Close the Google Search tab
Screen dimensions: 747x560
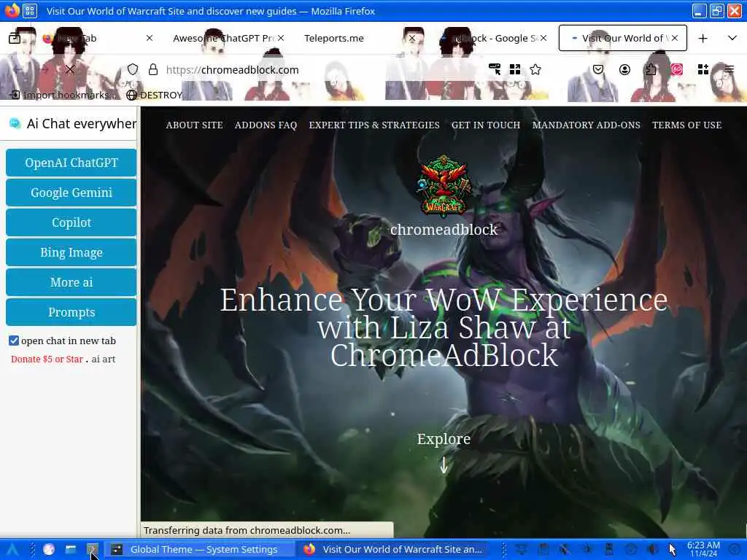coord(543,38)
